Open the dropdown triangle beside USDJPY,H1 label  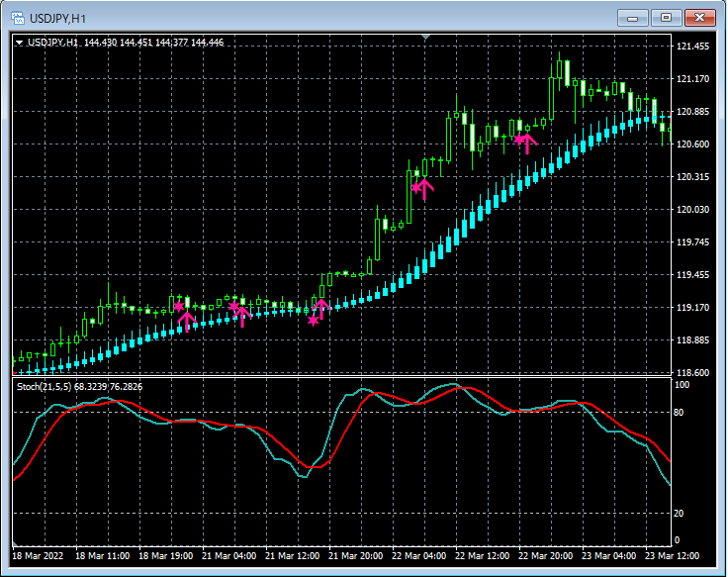(20, 43)
